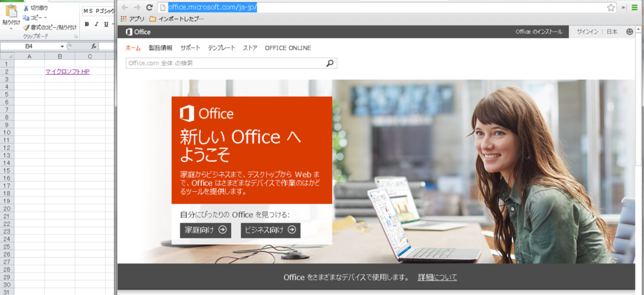Image resolution: width=644 pixels, height=295 pixels.
Task: Toggle bold formatting in Excel
Action: click(x=87, y=24)
